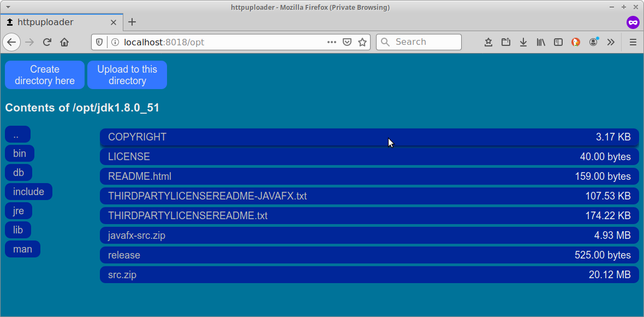Close the httpuploader tab
The height and width of the screenshot is (317, 644).
point(114,22)
